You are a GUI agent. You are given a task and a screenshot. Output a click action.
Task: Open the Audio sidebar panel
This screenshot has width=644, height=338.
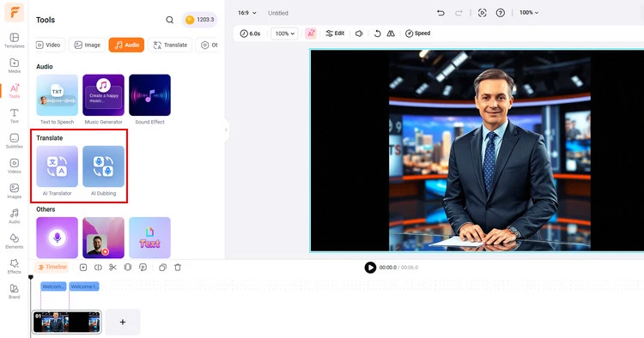pos(14,216)
